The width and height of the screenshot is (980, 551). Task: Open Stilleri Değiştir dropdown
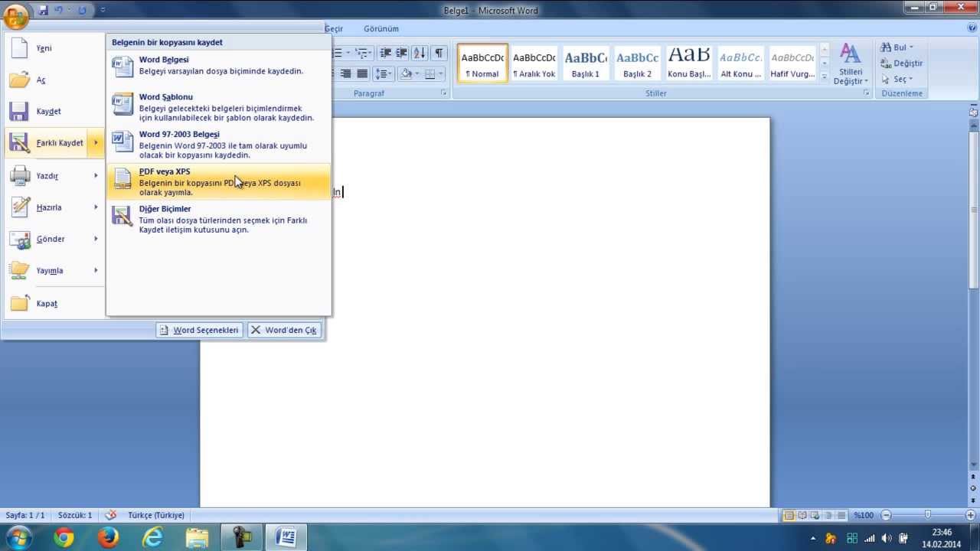click(850, 64)
